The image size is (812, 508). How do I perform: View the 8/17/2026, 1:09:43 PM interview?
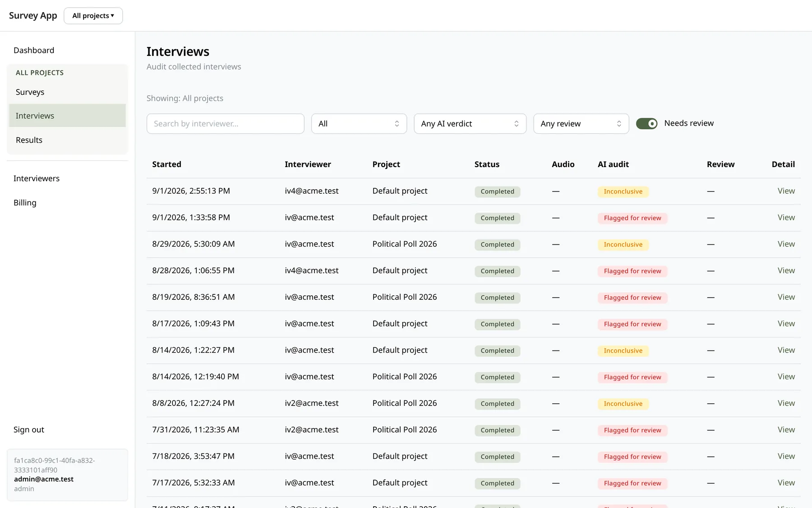point(786,324)
